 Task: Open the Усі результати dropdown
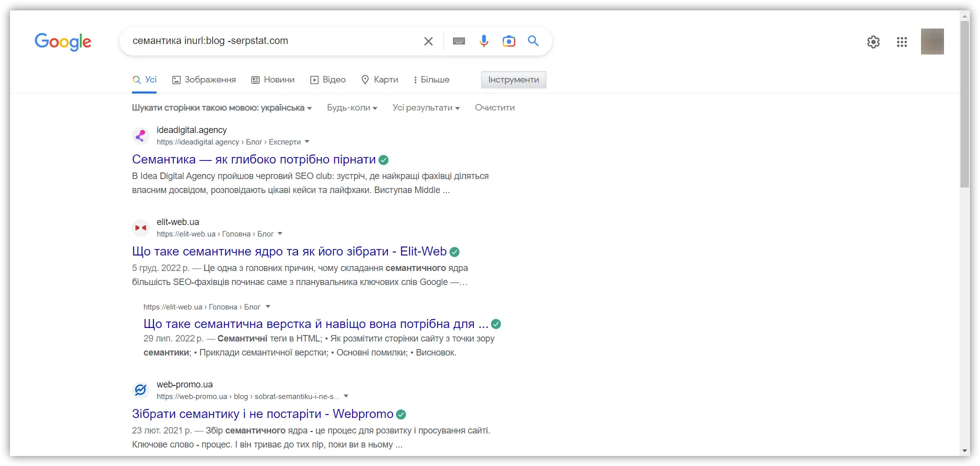coord(426,108)
